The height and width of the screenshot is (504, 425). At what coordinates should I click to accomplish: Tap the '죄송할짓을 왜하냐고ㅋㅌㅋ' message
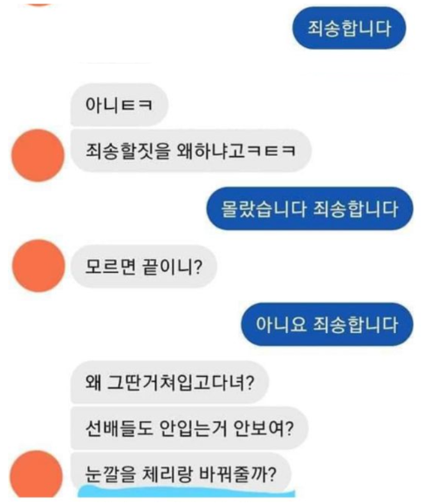(191, 151)
